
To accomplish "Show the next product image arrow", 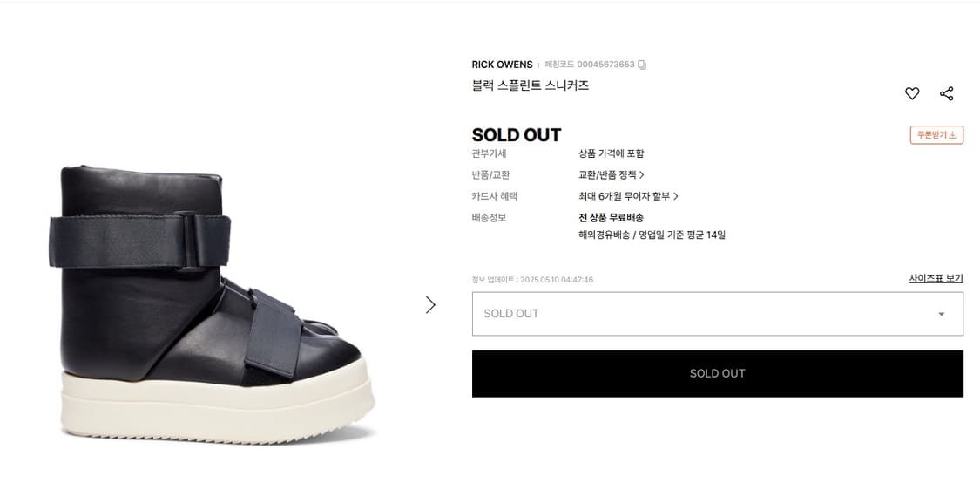I will pos(430,304).
